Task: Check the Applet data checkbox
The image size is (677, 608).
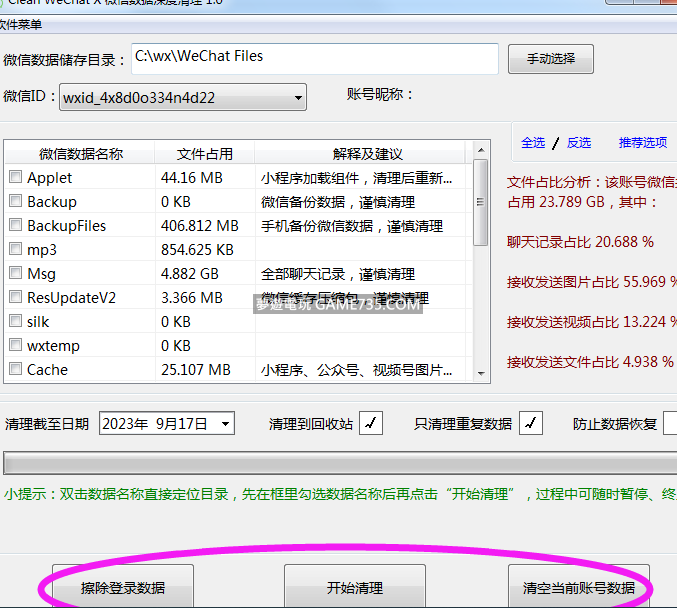Action: click(x=16, y=178)
